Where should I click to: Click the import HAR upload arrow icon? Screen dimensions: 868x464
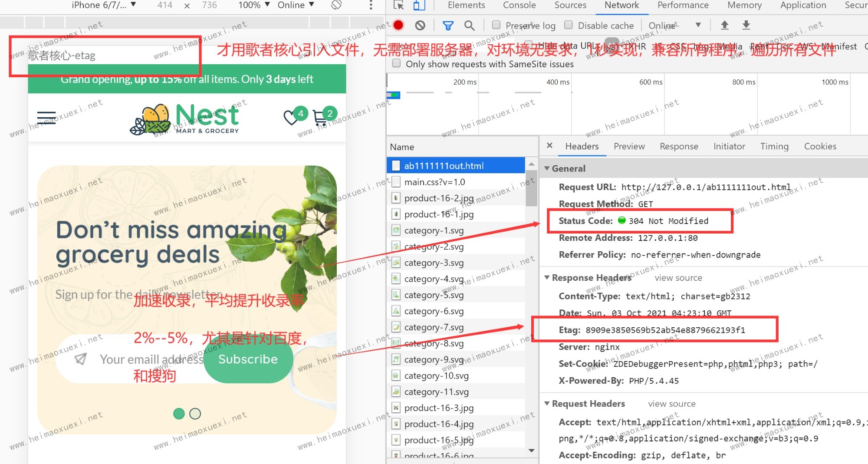(724, 25)
